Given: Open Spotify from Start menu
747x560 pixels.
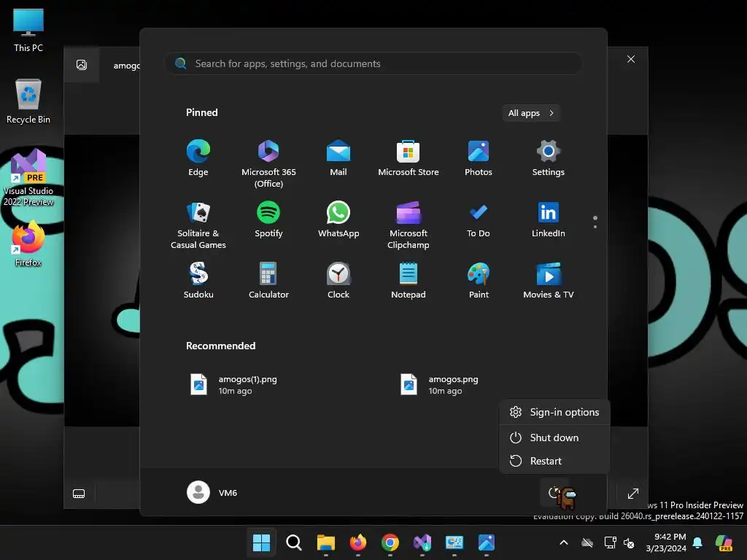Looking at the screenshot, I should coord(268,219).
